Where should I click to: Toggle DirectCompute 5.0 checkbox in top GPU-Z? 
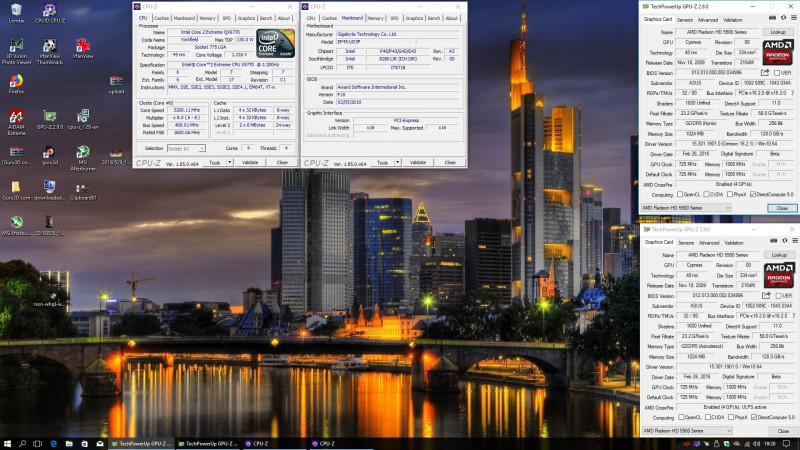coord(753,194)
